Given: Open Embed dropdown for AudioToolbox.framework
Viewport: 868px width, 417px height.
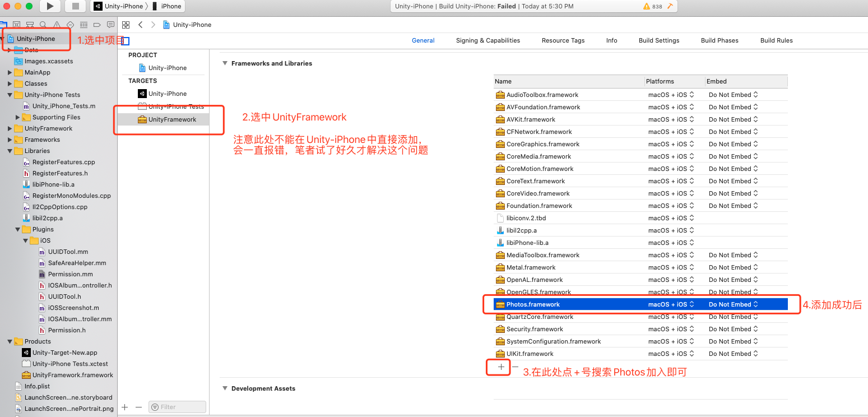Looking at the screenshot, I should pyautogui.click(x=733, y=95).
